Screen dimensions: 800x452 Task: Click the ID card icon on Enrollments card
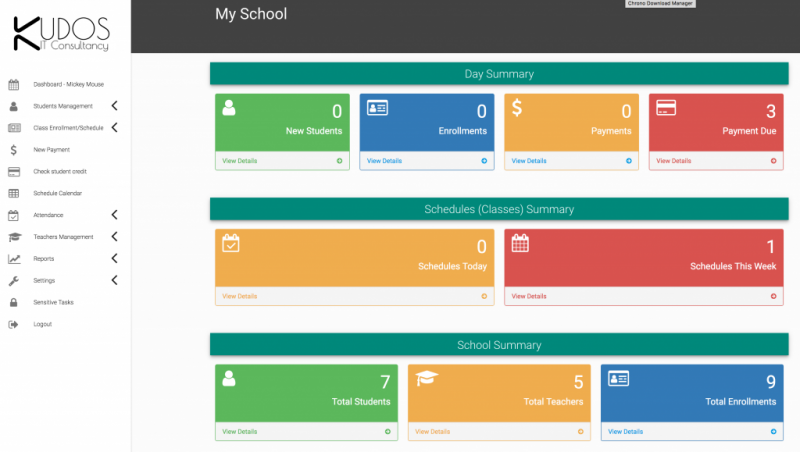pyautogui.click(x=378, y=108)
